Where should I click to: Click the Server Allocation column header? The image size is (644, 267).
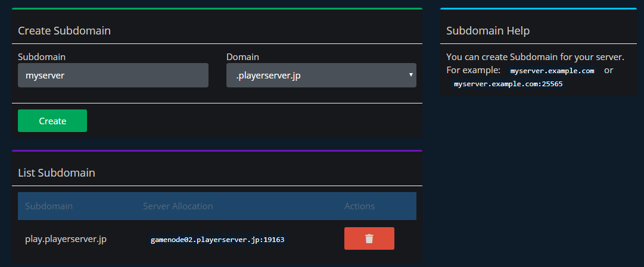(178, 206)
